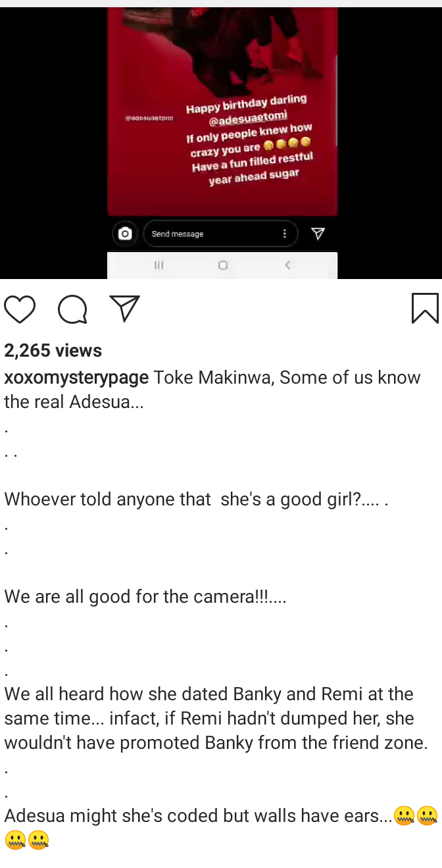Image resolution: width=442 pixels, height=868 pixels.
Task: Like the post with the heart icon
Action: [x=20, y=309]
